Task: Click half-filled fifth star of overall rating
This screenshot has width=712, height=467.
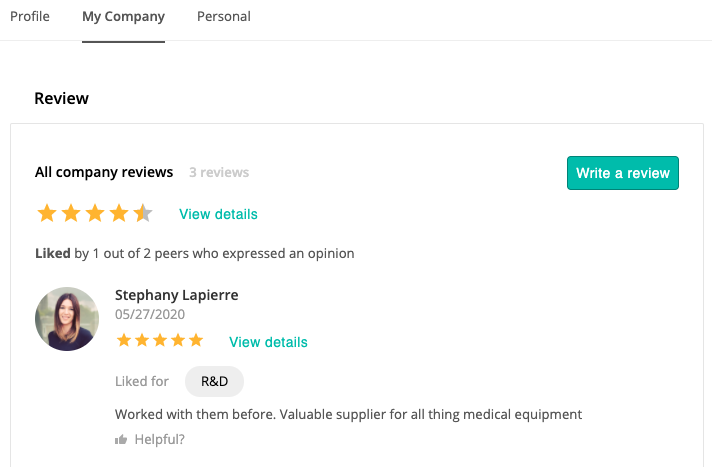Action: tap(142, 213)
